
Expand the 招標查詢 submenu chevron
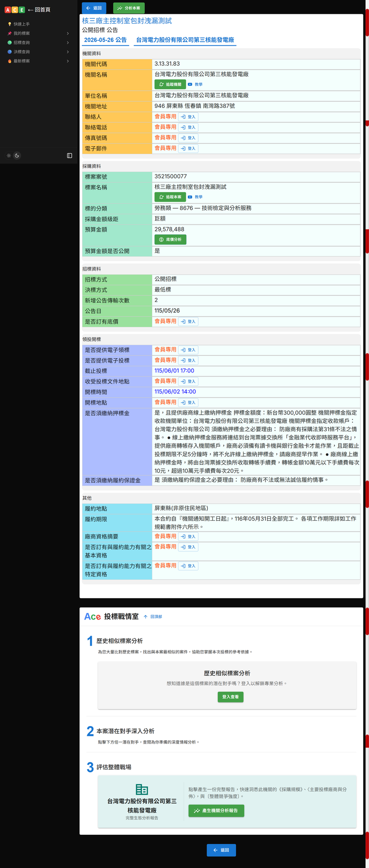click(68, 43)
